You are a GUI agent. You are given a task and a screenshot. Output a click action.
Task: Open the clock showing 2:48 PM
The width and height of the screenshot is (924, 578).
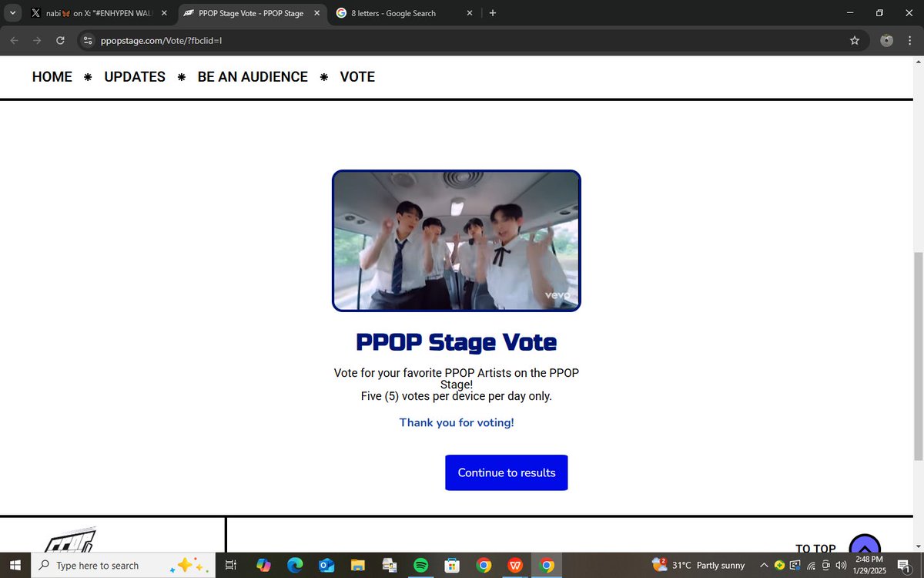coord(869,565)
